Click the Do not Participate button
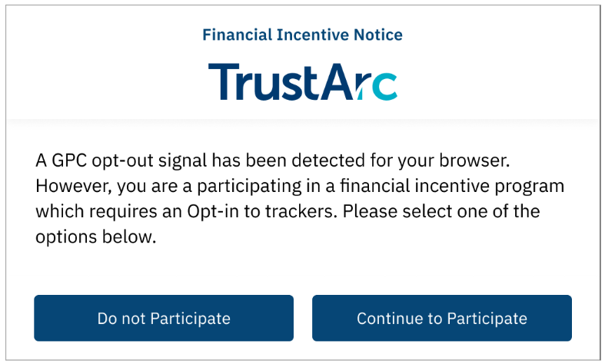The height and width of the screenshot is (364, 605). [x=164, y=318]
